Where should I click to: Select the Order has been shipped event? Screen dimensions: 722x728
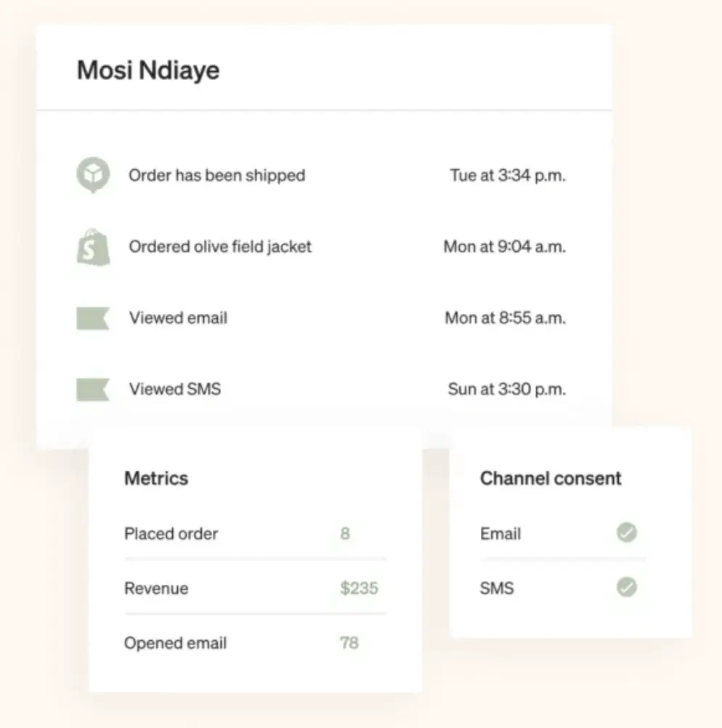(216, 175)
